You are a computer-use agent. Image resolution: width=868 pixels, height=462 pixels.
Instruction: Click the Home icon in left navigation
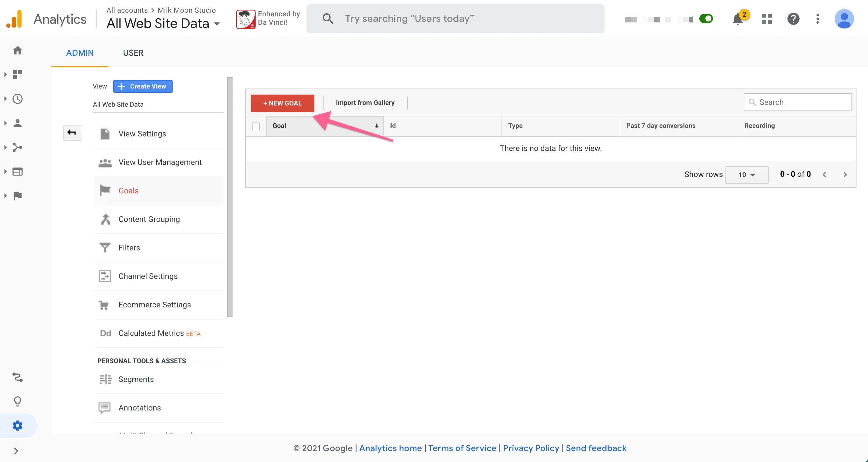pos(17,50)
